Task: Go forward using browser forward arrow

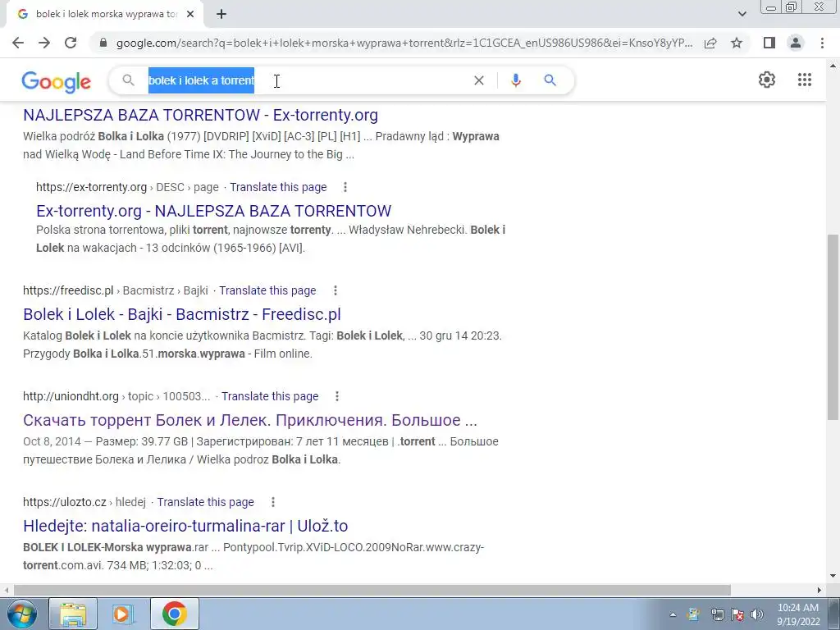Action: [44, 43]
